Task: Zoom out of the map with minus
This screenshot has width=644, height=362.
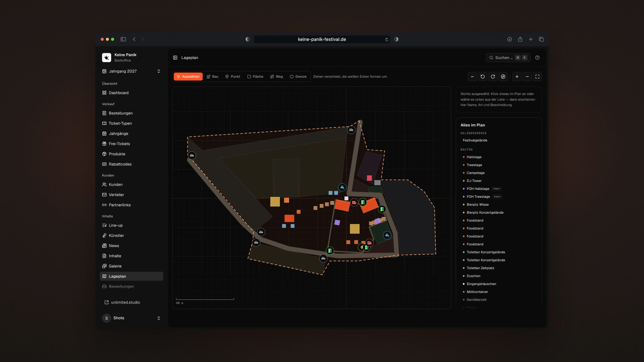Action: (527, 77)
